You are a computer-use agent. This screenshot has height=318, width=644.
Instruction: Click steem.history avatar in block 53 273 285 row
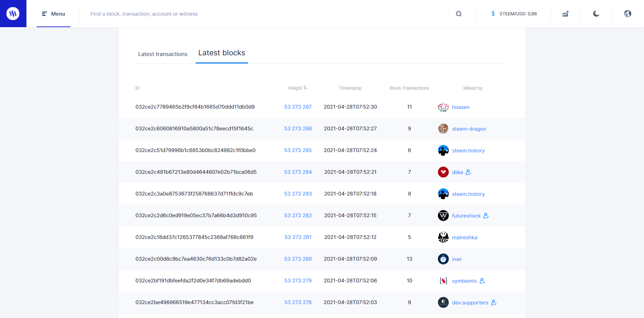[x=443, y=150]
